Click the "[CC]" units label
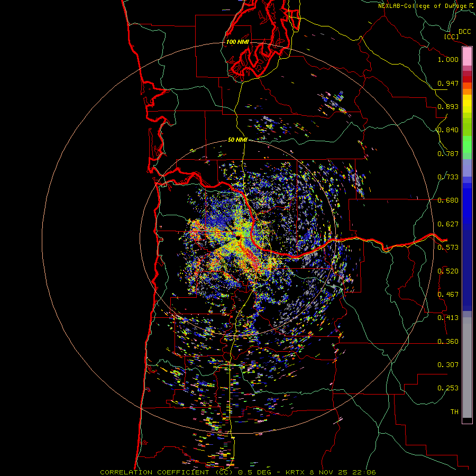Image resolution: width=476 pixels, height=476 pixels. [451, 36]
